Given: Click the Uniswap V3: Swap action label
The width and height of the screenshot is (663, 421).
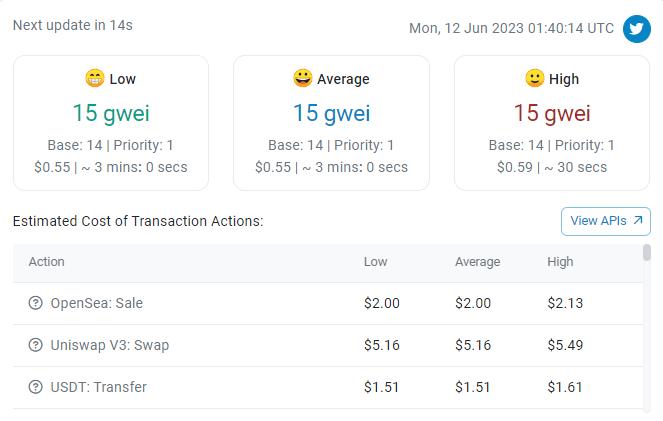Looking at the screenshot, I should click(110, 345).
